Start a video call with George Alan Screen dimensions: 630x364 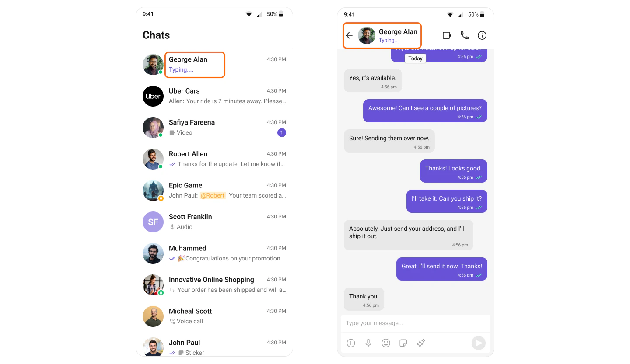coord(447,35)
